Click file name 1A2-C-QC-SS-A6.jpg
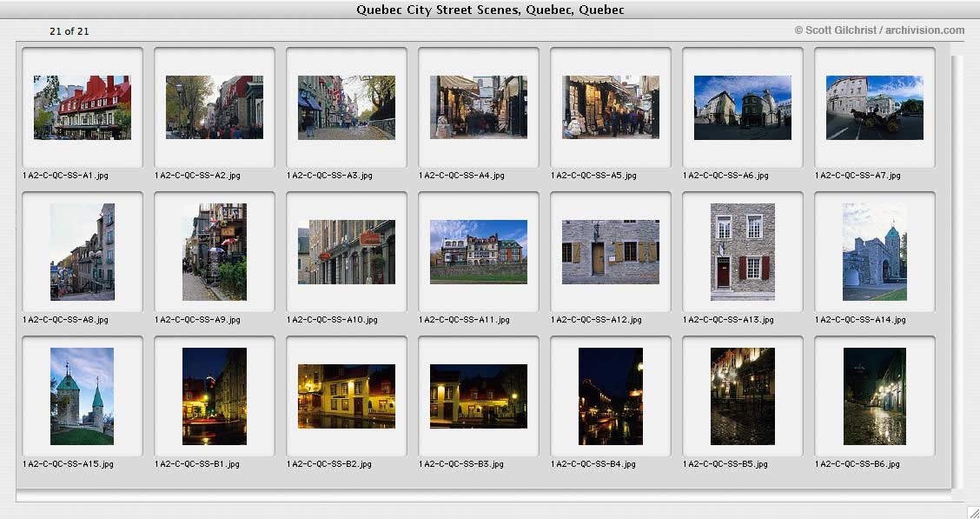Image resolution: width=980 pixels, height=519 pixels. click(725, 176)
